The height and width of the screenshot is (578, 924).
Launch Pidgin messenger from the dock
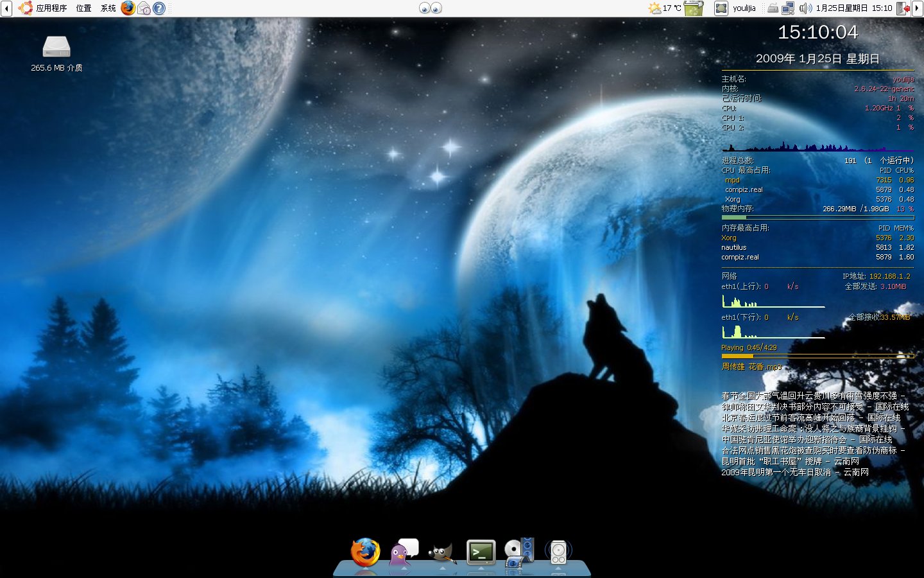pos(404,552)
